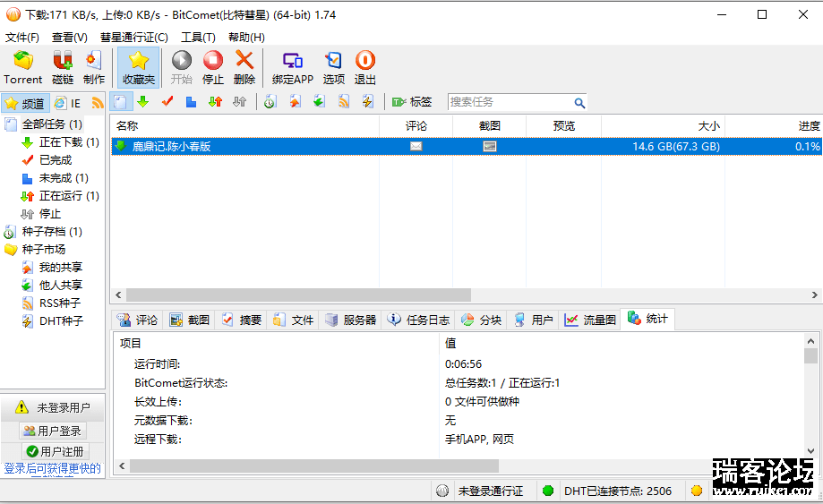Switch to the 截图 bottom tab
823x504 pixels.
click(190, 320)
